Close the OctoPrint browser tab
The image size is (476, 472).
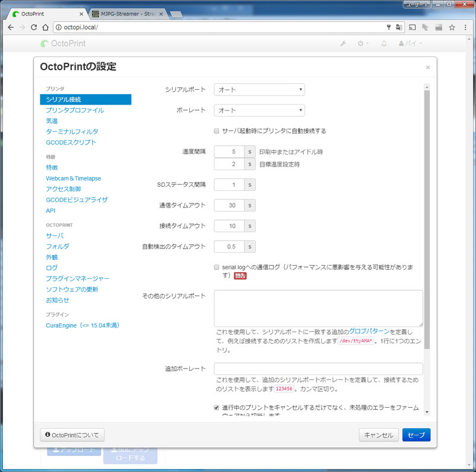[x=82, y=14]
